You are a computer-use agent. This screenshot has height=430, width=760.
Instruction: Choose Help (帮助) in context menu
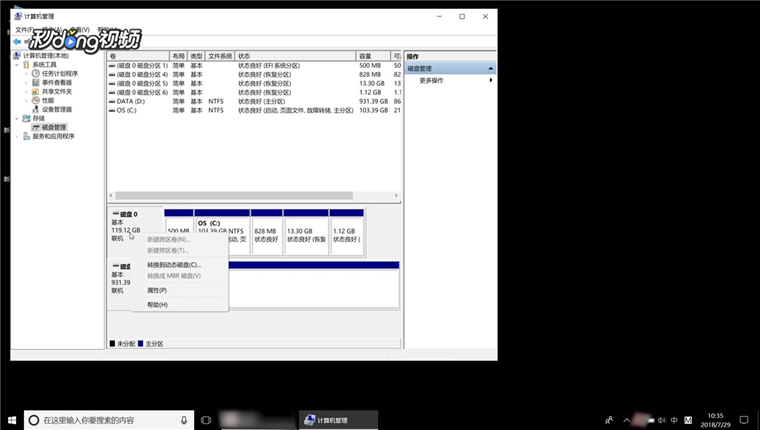(157, 305)
